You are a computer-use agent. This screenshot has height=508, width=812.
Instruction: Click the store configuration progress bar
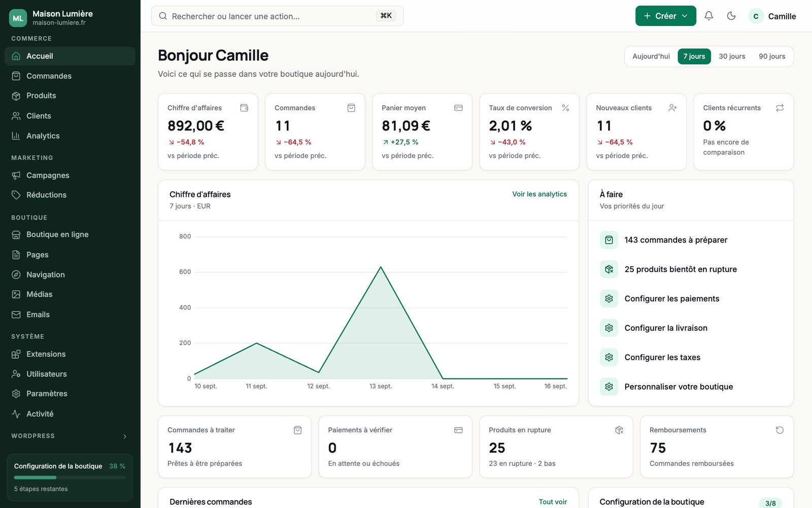click(x=70, y=478)
